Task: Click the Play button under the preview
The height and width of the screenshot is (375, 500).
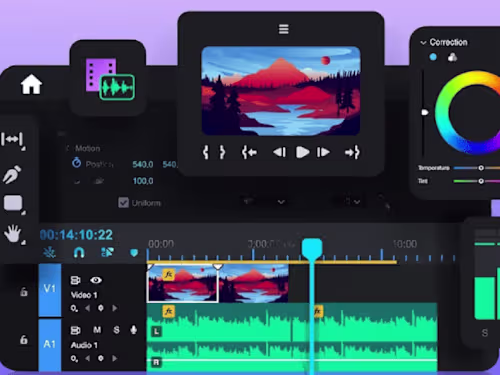Action: point(302,152)
